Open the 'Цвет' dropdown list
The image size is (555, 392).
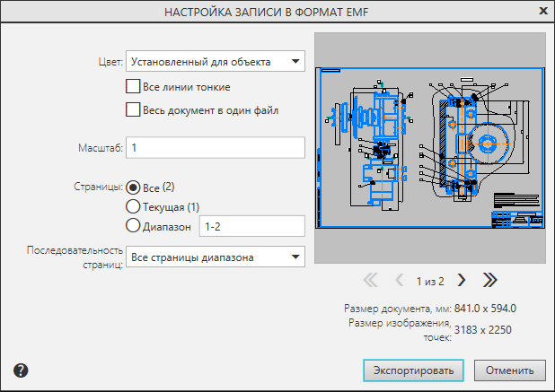(x=216, y=62)
